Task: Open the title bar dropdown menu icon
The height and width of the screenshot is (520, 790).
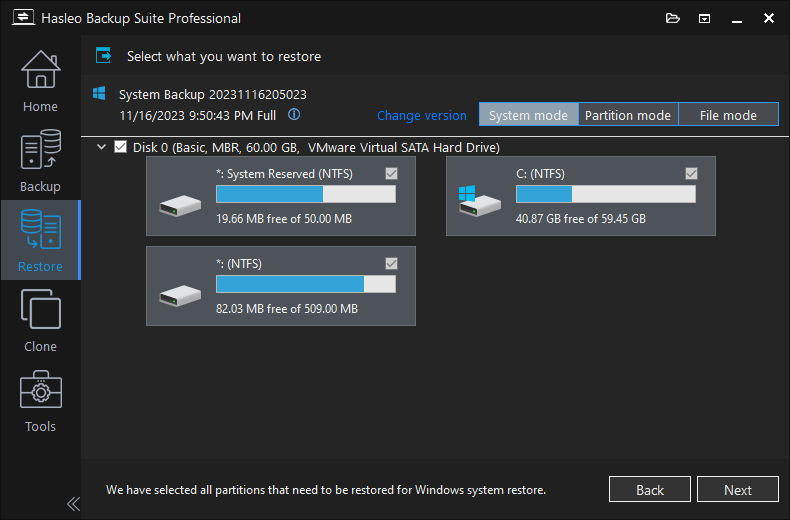Action: click(704, 19)
